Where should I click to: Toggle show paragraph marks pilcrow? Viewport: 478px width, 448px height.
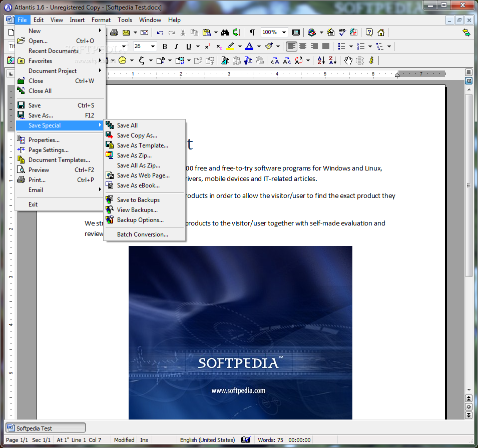pyautogui.click(x=252, y=32)
